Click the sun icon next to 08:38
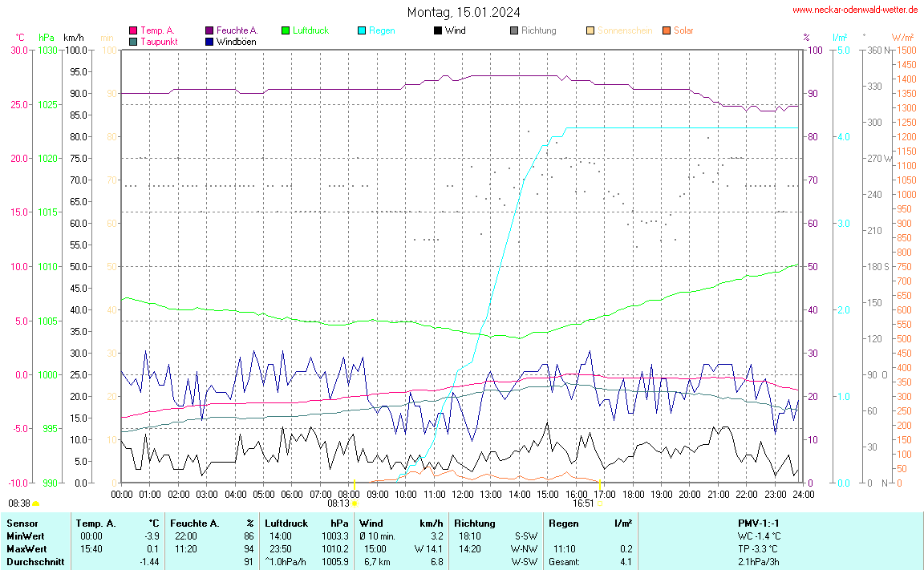Screen dimensions: 924x570 [x=36, y=503]
